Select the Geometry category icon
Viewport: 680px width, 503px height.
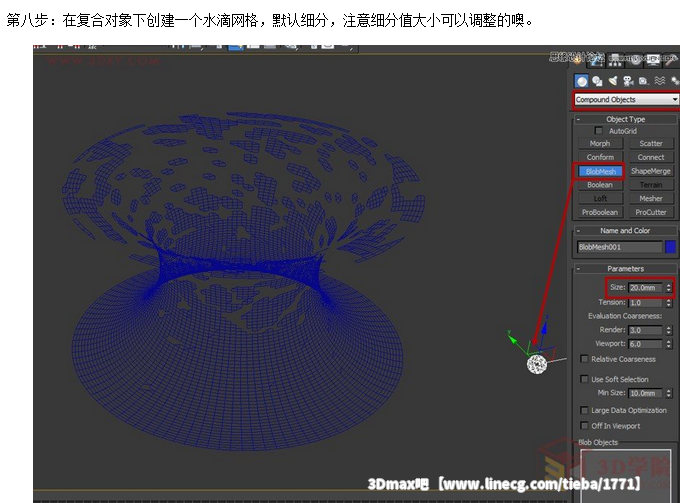[581, 81]
